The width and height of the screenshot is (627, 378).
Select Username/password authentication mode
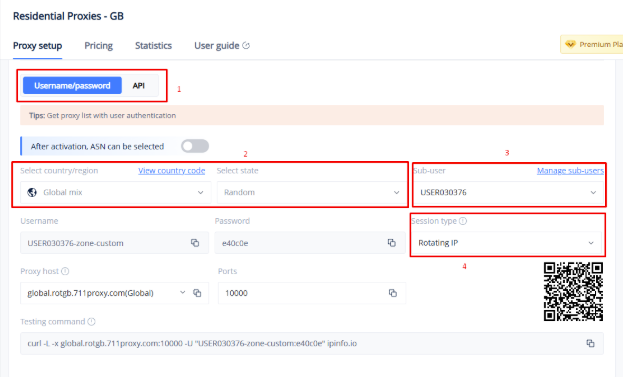pyautogui.click(x=72, y=86)
